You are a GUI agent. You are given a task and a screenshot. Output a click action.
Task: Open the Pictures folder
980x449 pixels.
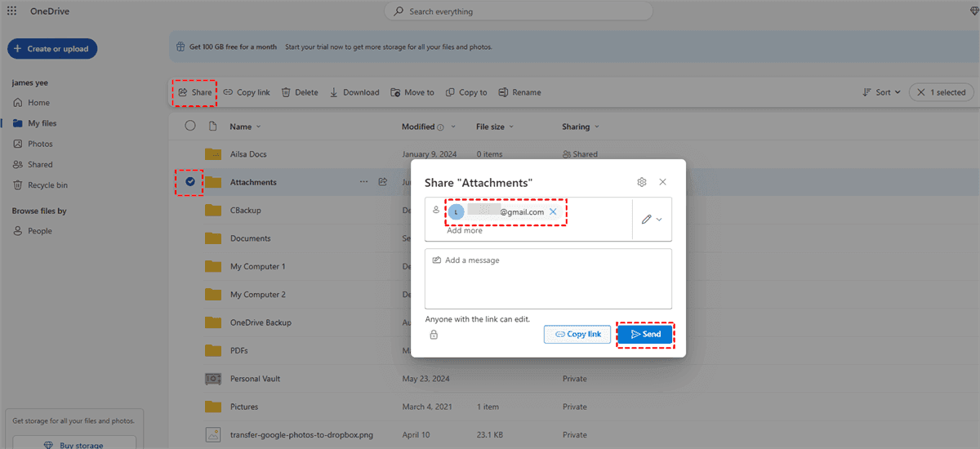(x=243, y=407)
